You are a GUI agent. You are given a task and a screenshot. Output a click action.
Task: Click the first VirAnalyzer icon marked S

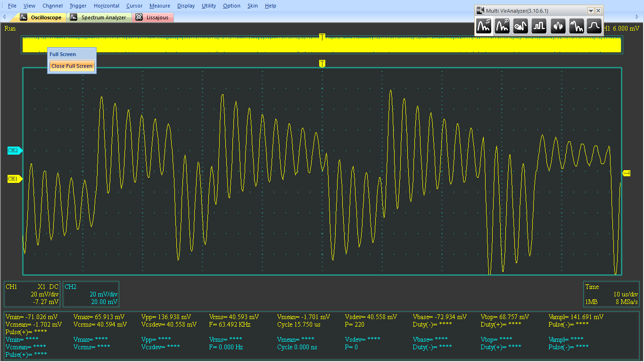tap(484, 26)
